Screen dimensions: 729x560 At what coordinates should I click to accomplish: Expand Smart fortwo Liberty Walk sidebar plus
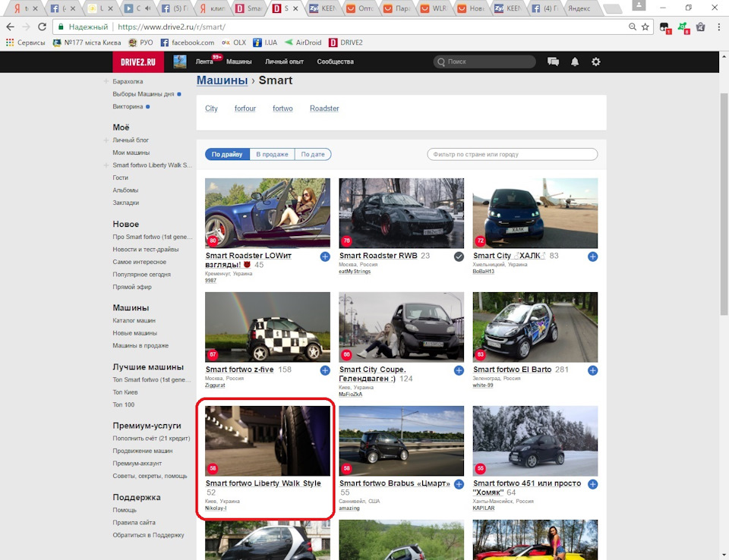[x=106, y=165]
